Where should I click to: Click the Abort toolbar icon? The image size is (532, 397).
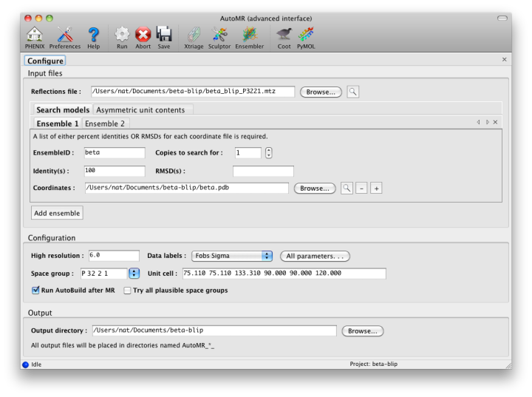[143, 35]
